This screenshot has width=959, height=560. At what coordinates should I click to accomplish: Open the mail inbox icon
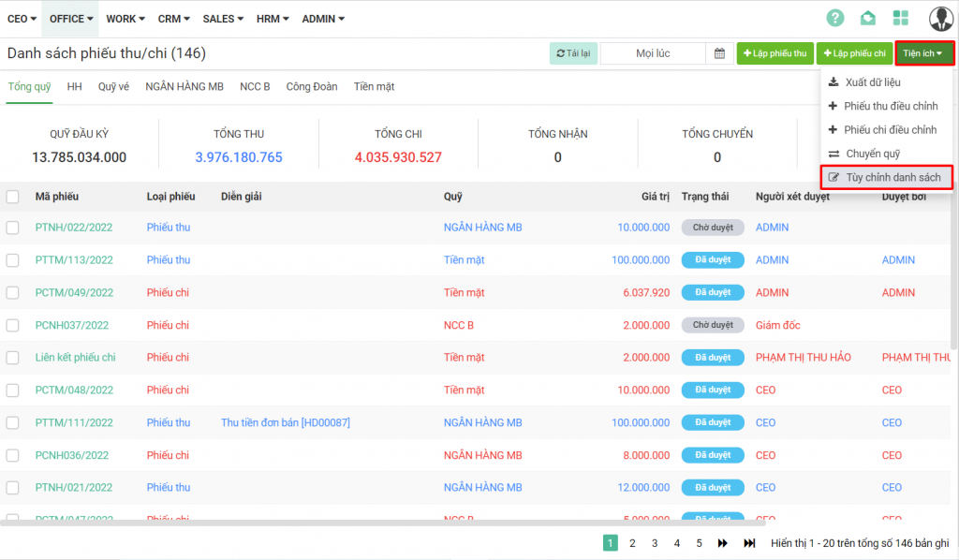868,18
